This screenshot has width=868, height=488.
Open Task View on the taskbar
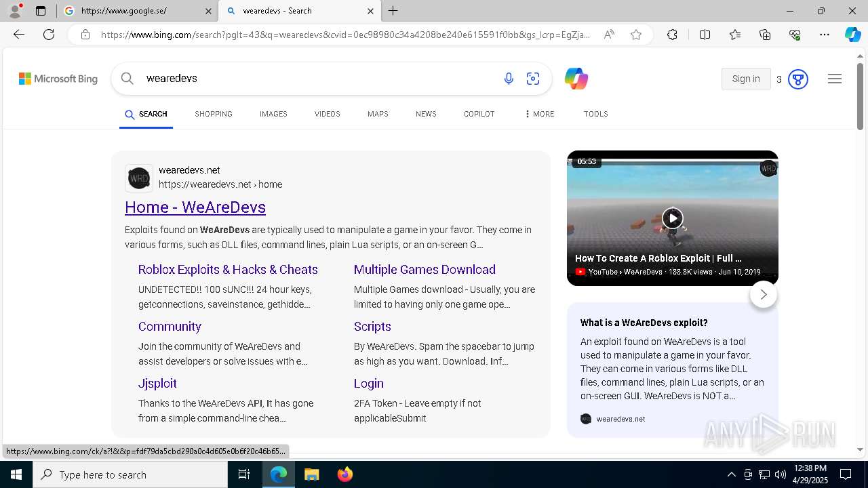[x=244, y=474]
